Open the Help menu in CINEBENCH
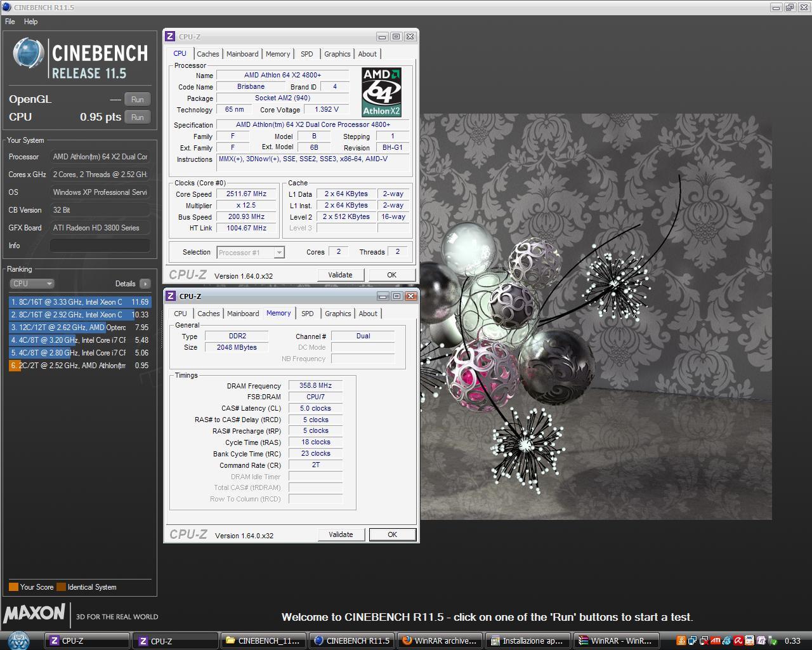The width and height of the screenshot is (812, 650). tap(30, 22)
